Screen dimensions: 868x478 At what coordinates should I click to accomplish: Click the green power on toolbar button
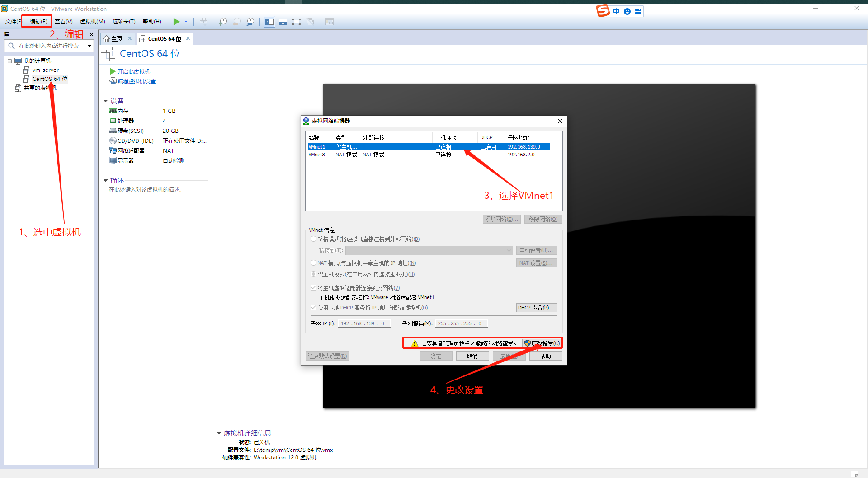(x=176, y=22)
